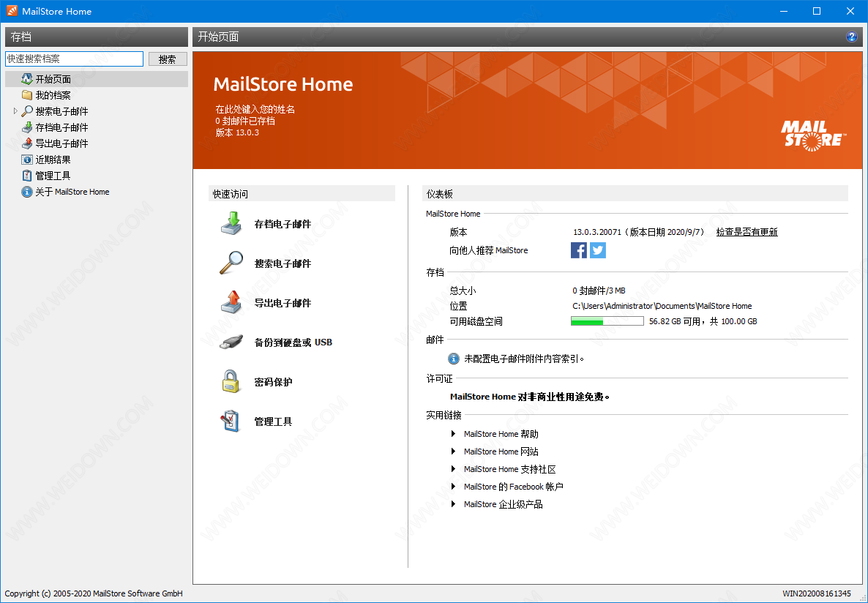Open quick access 搜索电子邮件 link
Image resolution: width=868 pixels, height=603 pixels.
point(283,263)
